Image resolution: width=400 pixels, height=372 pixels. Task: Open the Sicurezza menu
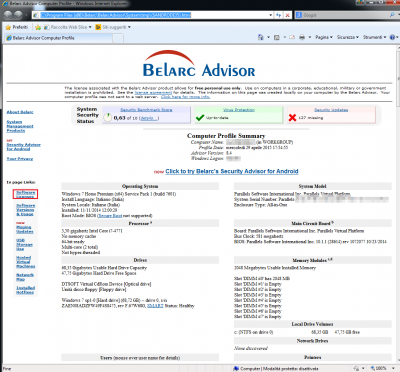pyautogui.click(x=348, y=37)
